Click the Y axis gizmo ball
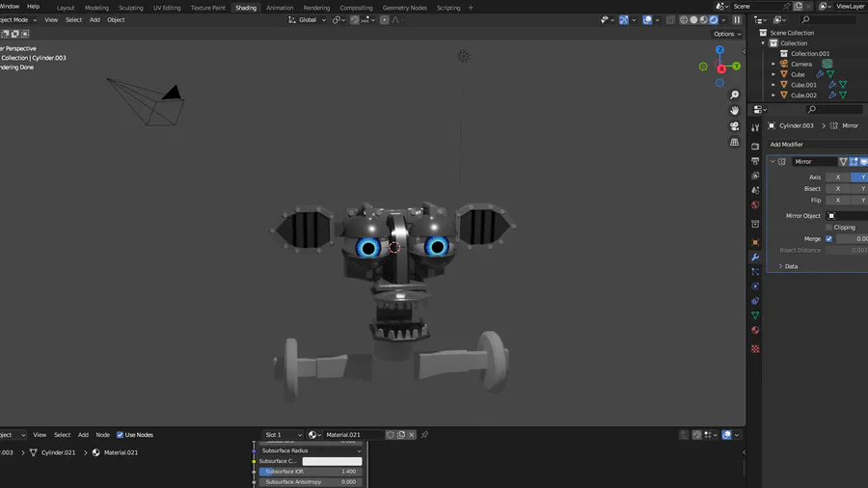 [736, 66]
